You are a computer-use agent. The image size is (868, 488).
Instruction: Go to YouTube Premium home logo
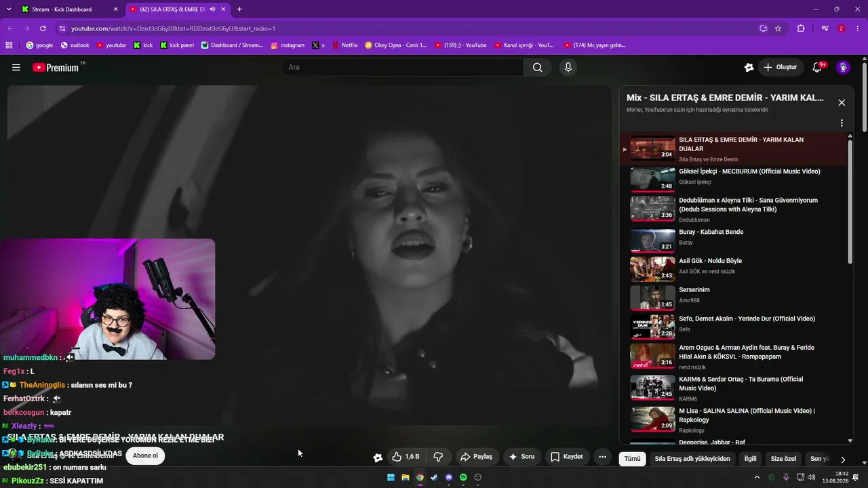[56, 67]
